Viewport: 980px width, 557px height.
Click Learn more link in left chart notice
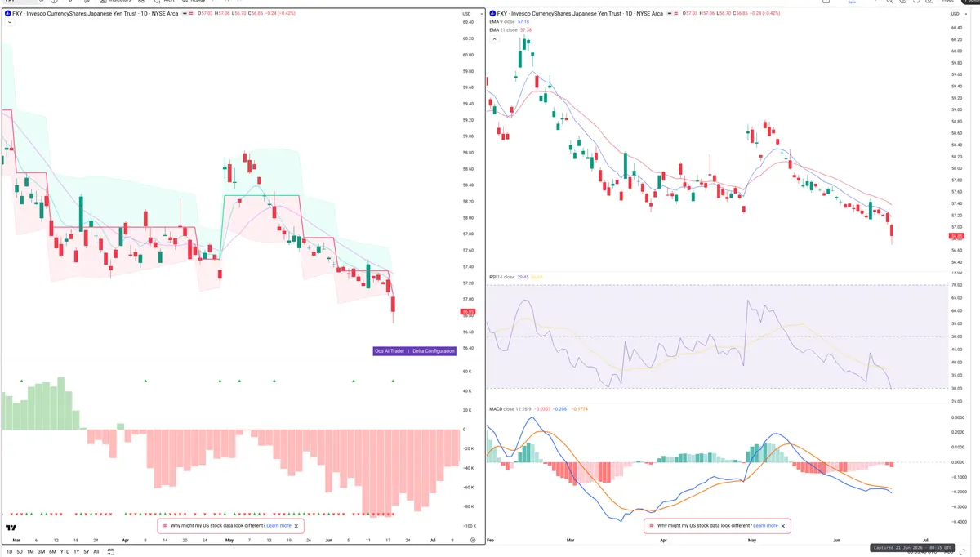[x=278, y=526]
